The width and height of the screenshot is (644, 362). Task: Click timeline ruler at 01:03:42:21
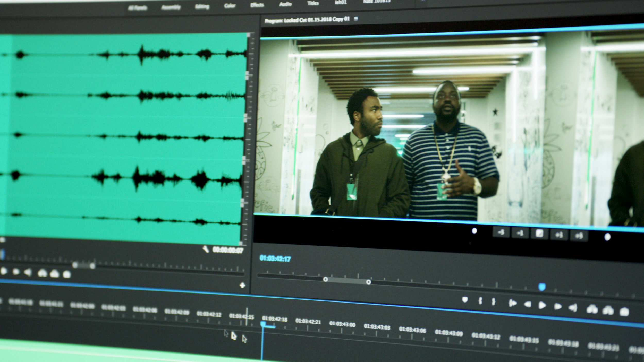[308, 322]
